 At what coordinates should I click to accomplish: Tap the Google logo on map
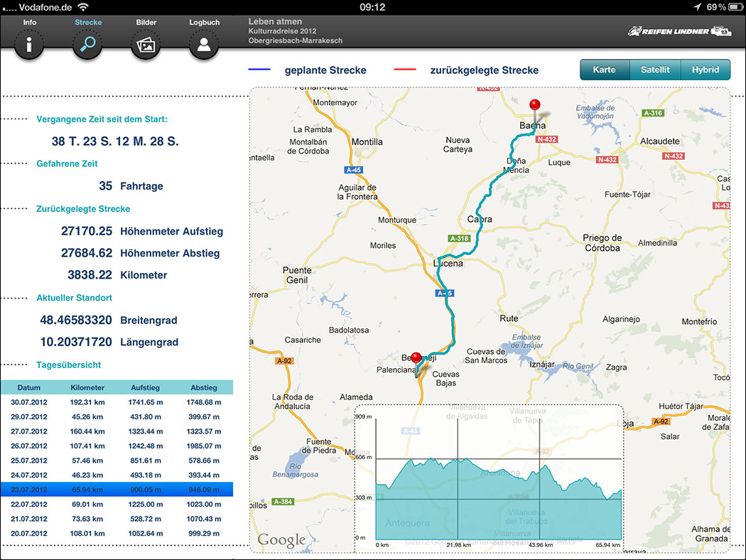coord(281,540)
